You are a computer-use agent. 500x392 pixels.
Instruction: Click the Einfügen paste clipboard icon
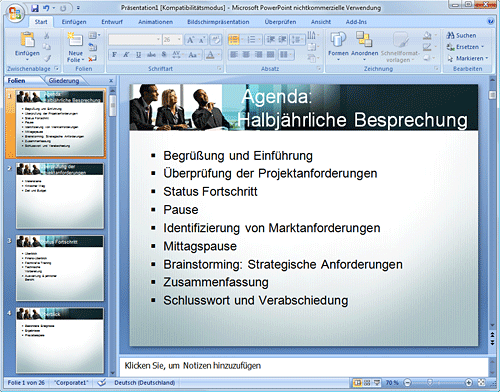click(x=27, y=40)
